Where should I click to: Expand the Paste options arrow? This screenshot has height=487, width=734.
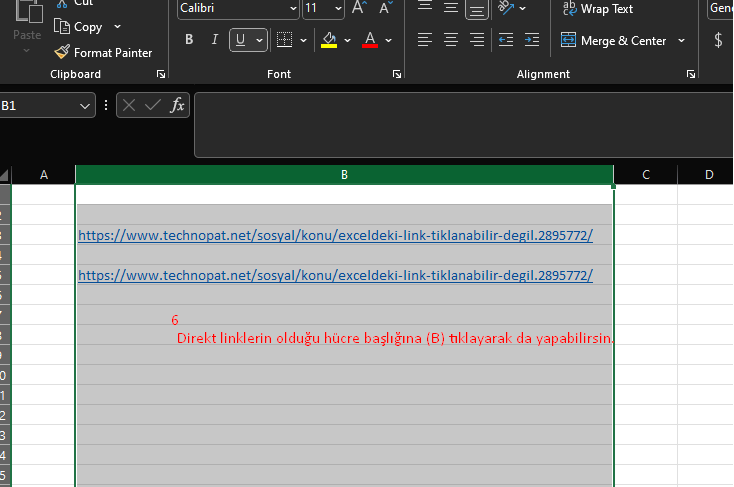pos(27,50)
